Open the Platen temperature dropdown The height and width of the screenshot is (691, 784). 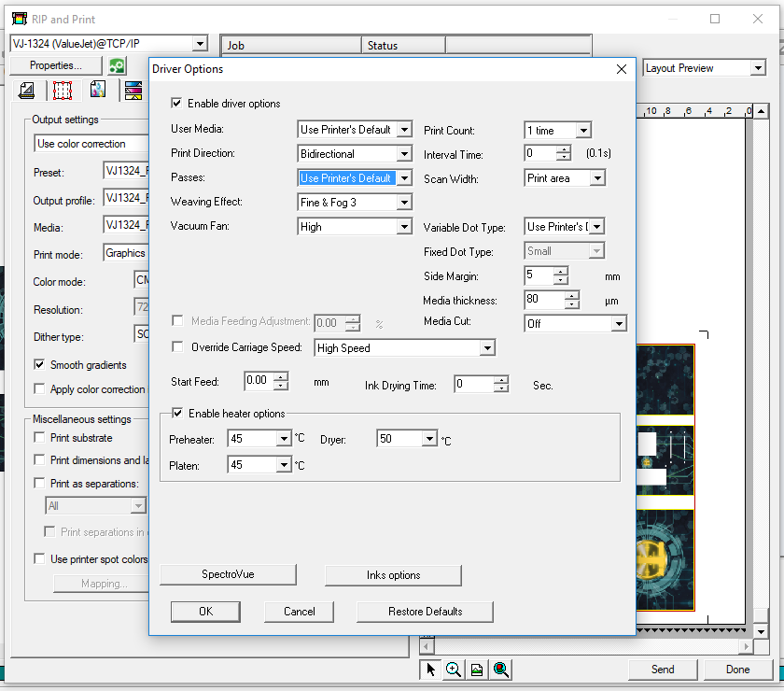click(x=284, y=465)
